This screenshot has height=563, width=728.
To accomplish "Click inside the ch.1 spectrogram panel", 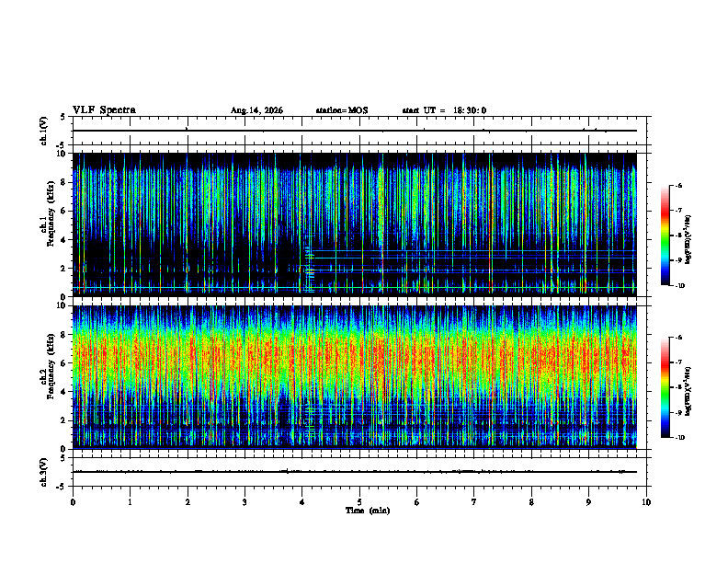I will pos(355,224).
